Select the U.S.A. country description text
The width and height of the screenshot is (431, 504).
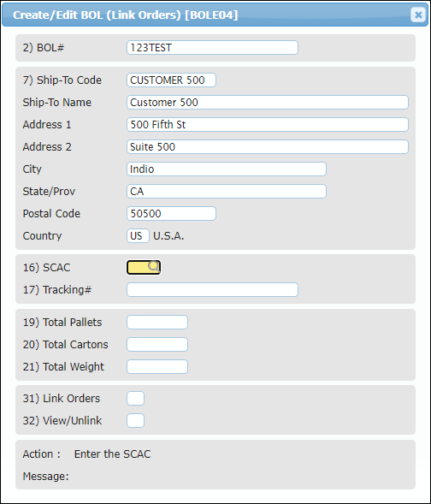click(x=168, y=236)
